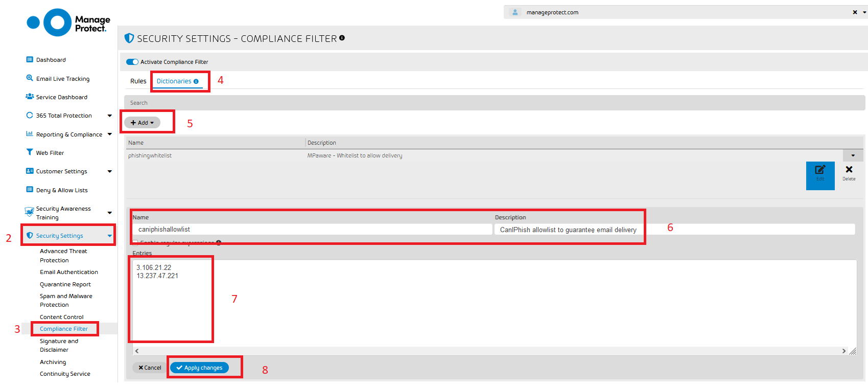Image resolution: width=868 pixels, height=385 pixels.
Task: Open Advanced Threat Protection in the submenu
Action: pos(63,256)
